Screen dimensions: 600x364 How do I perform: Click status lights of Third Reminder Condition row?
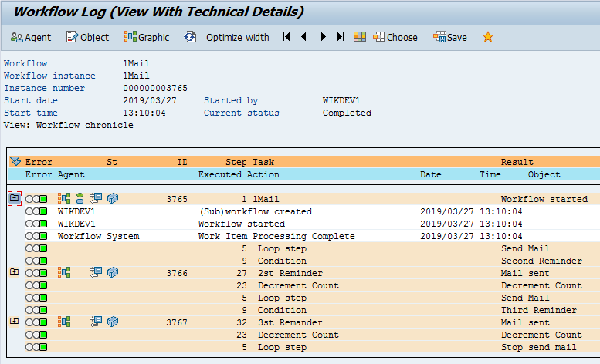[x=36, y=310]
